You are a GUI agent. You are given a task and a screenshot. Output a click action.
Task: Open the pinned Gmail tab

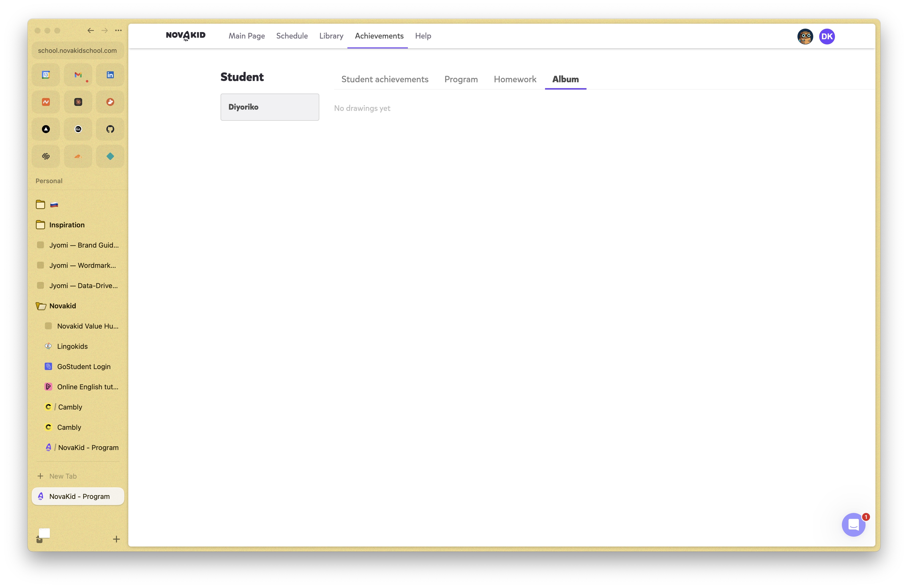(78, 75)
